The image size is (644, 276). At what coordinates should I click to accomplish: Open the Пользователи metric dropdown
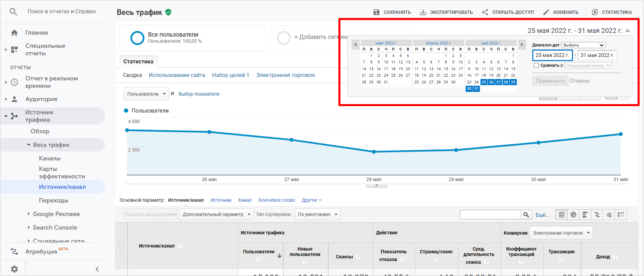coord(146,94)
